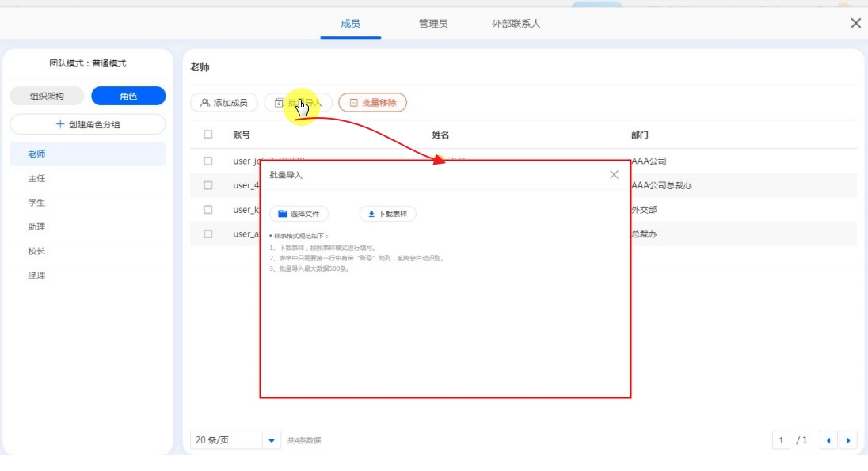Image resolution: width=868 pixels, height=471 pixels.
Task: Click 创建角色分组 plus button
Action: (88, 124)
